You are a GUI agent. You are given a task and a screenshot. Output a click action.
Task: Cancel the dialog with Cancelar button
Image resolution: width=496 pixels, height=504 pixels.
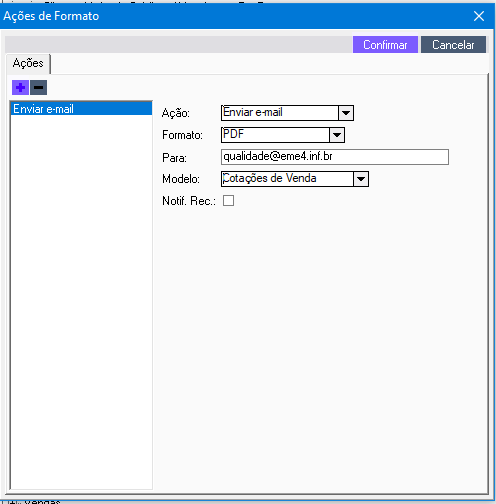coord(453,45)
